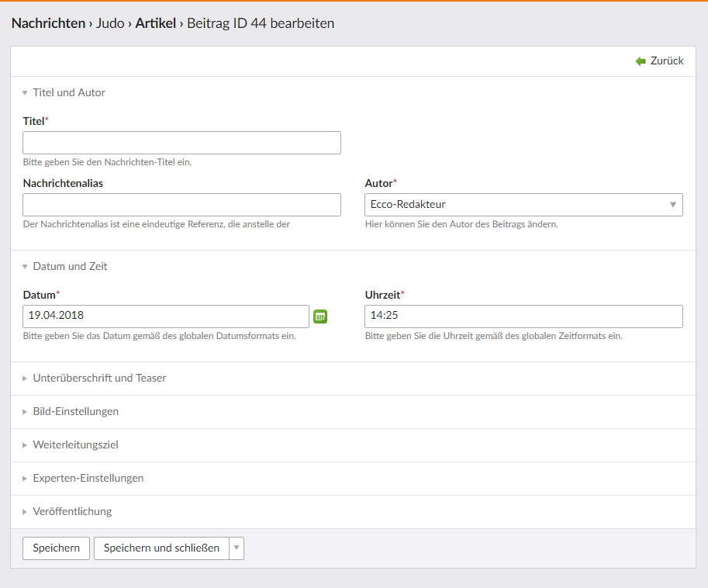708x588 pixels.
Task: Expand the Bild-Einstellungen section
Action: [x=75, y=412]
